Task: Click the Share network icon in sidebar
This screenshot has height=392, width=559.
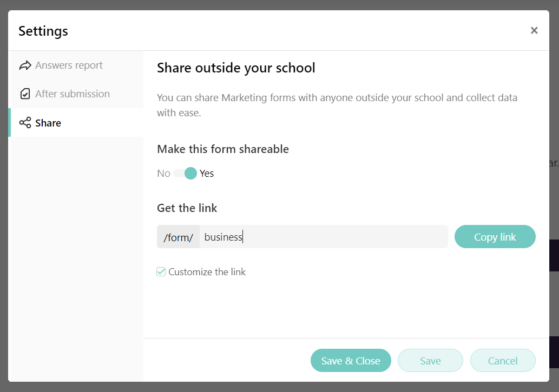Action: (25, 122)
